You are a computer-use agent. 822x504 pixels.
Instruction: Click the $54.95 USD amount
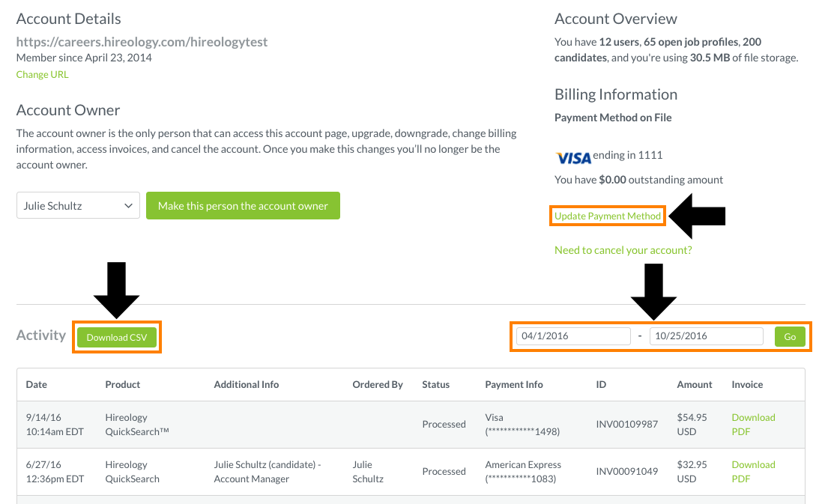(692, 425)
